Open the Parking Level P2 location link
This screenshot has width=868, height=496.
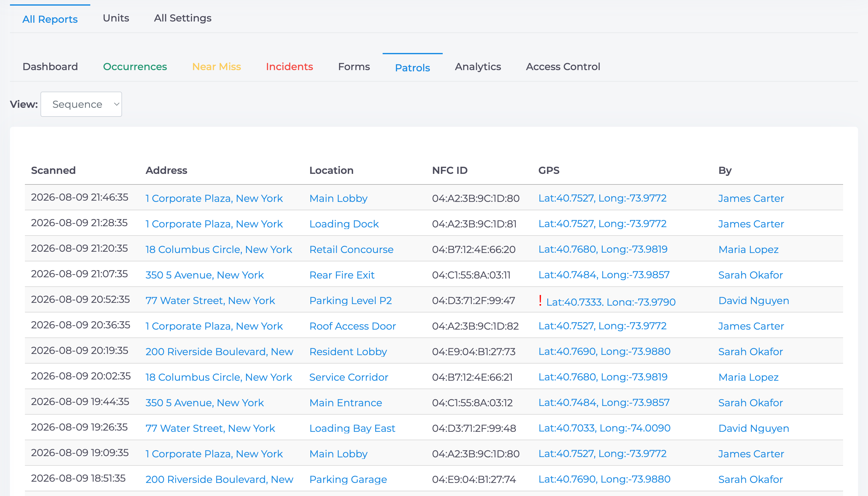[351, 300]
